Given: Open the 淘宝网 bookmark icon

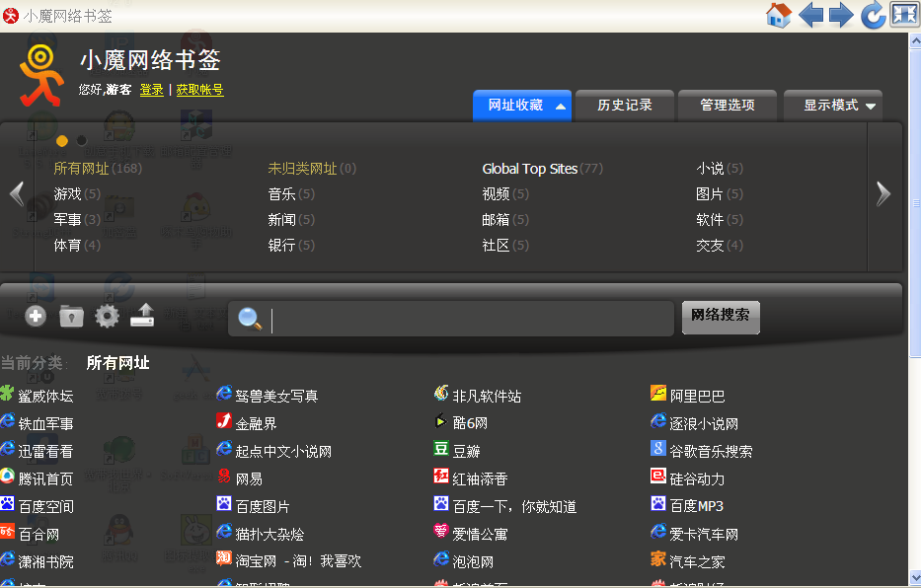Looking at the screenshot, I should point(224,558).
